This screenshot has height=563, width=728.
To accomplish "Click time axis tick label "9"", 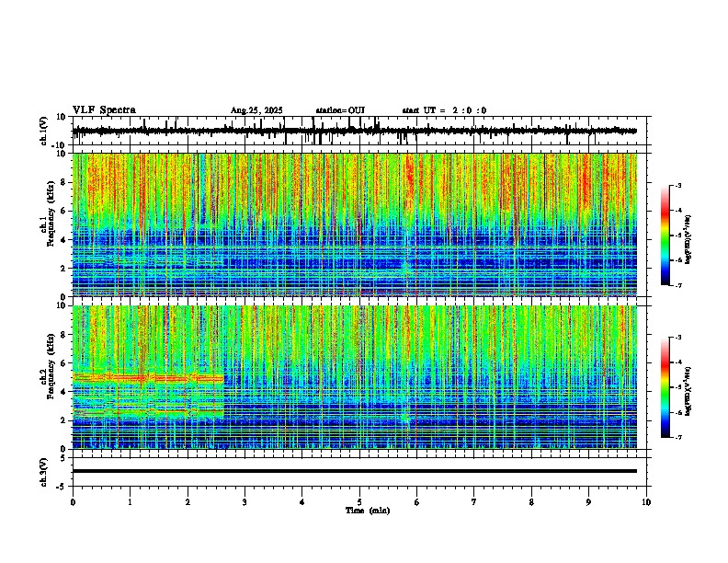I will tap(588, 502).
